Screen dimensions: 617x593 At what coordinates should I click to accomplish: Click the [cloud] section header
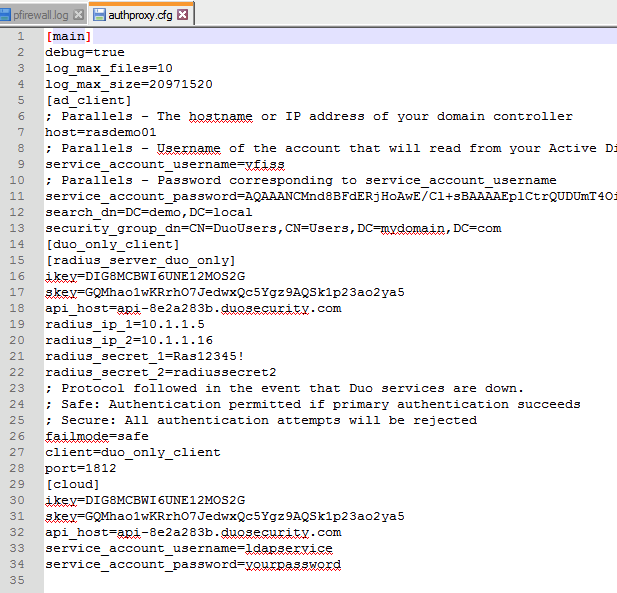click(72, 484)
